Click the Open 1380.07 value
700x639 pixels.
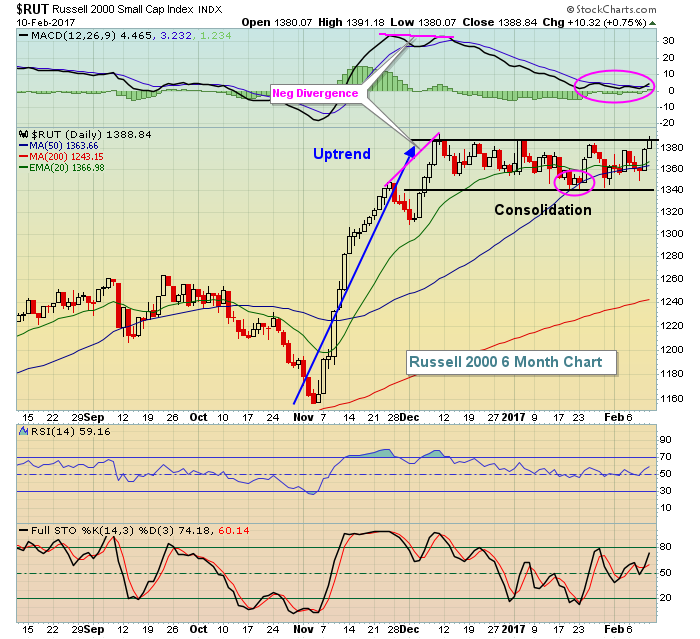(x=277, y=22)
